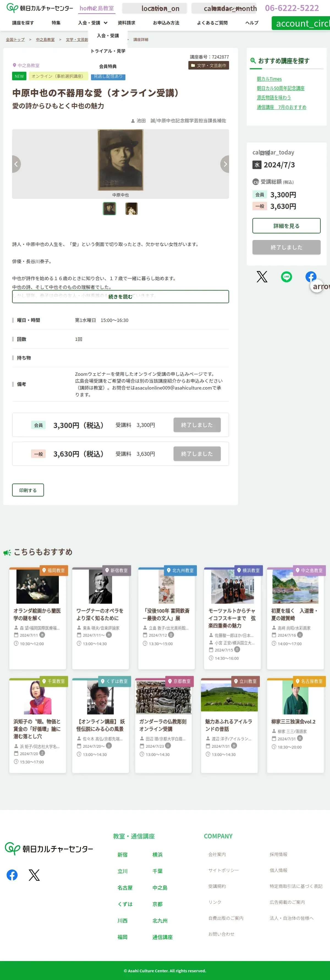This screenshot has height=980, width=330.
Task: Click the phone number 06-6222-5222
Action: coord(292,8)
